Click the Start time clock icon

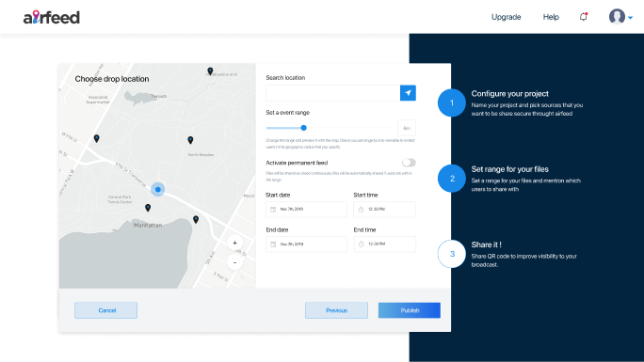[x=361, y=210]
